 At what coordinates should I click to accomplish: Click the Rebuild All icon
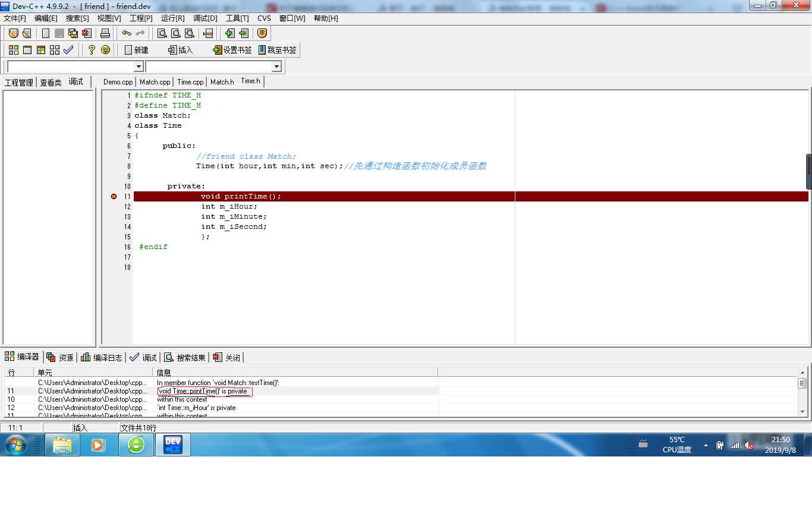click(x=55, y=50)
